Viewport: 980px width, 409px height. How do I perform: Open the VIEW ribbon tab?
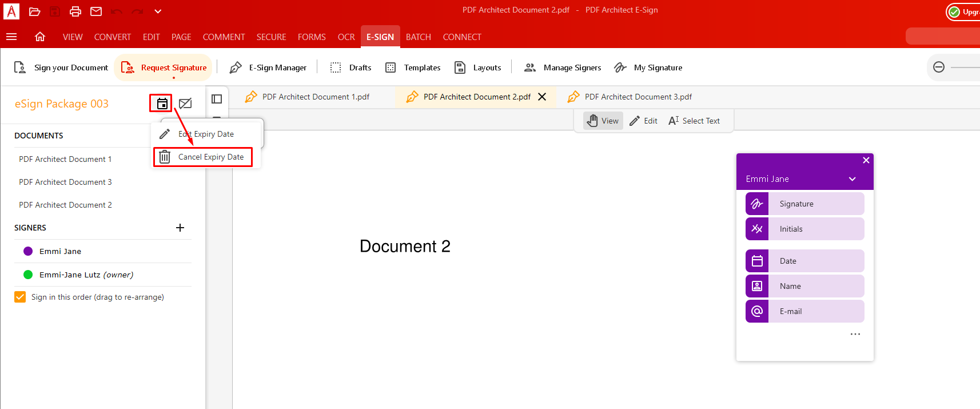pos(73,37)
